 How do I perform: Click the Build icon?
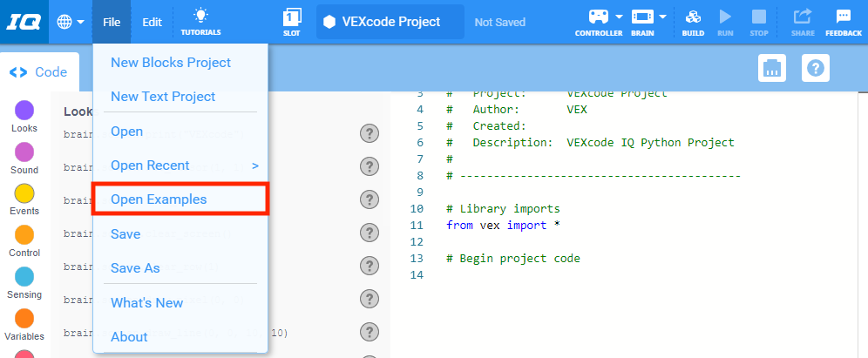[693, 22]
